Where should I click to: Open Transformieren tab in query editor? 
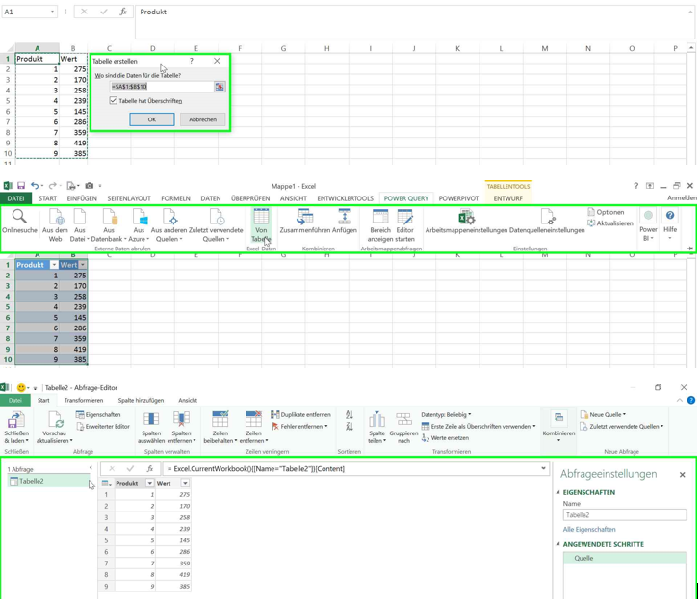[84, 401]
